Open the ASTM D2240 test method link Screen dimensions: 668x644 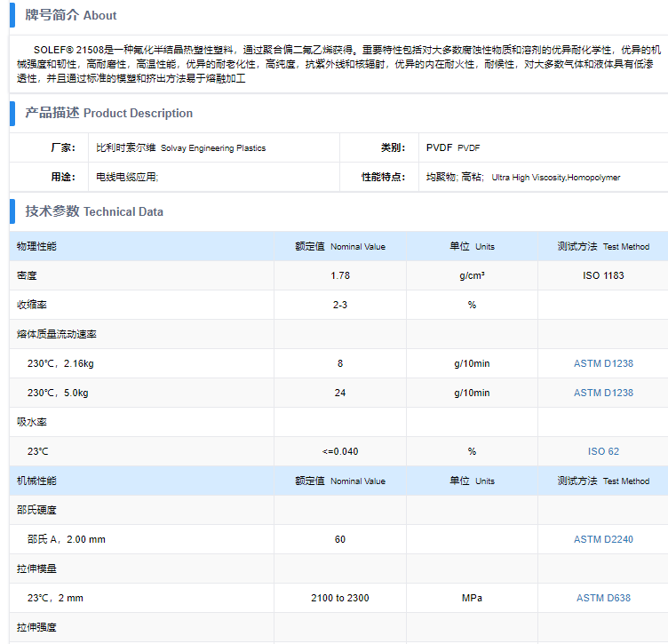[x=603, y=539]
